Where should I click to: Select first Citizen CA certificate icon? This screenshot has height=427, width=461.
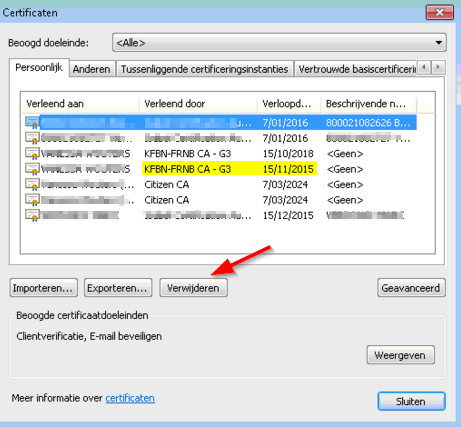pos(32,184)
